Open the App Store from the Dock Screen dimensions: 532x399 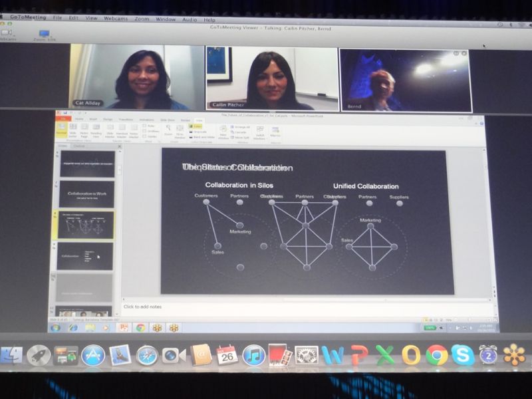tap(93, 356)
